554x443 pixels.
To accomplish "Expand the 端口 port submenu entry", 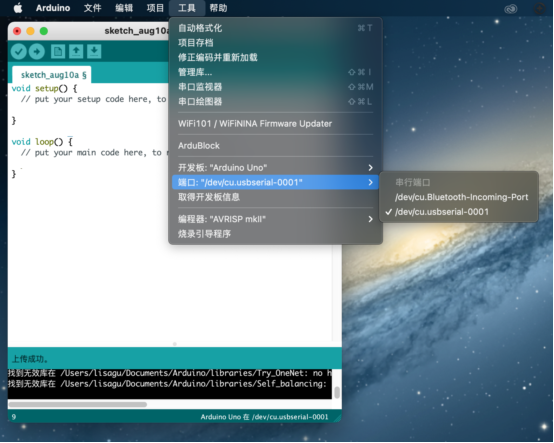I will click(x=276, y=182).
